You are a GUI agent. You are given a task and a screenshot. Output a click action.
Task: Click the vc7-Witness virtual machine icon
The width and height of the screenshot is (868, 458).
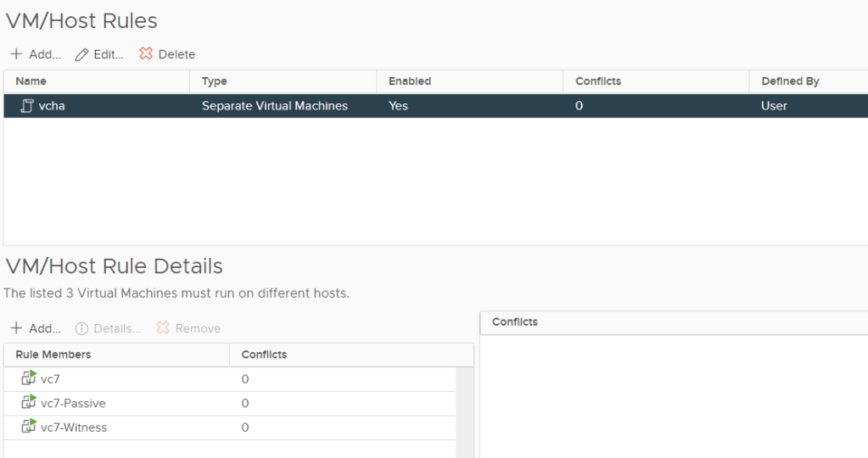coord(29,427)
